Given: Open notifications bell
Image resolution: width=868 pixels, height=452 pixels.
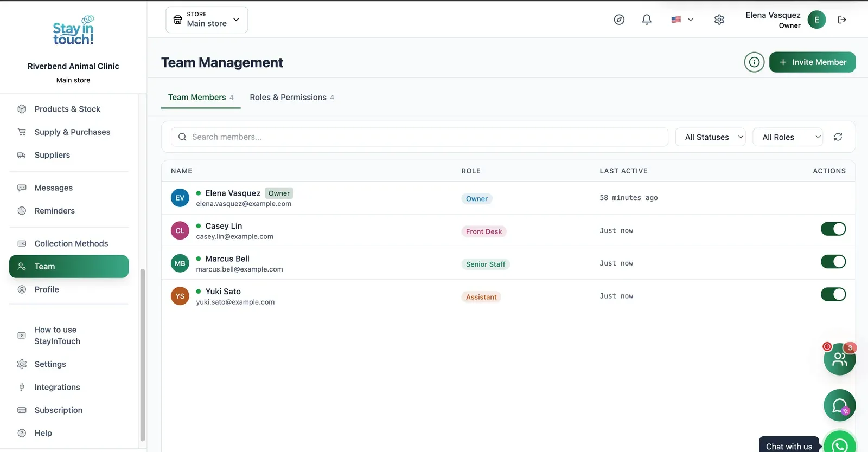Looking at the screenshot, I should pos(647,20).
